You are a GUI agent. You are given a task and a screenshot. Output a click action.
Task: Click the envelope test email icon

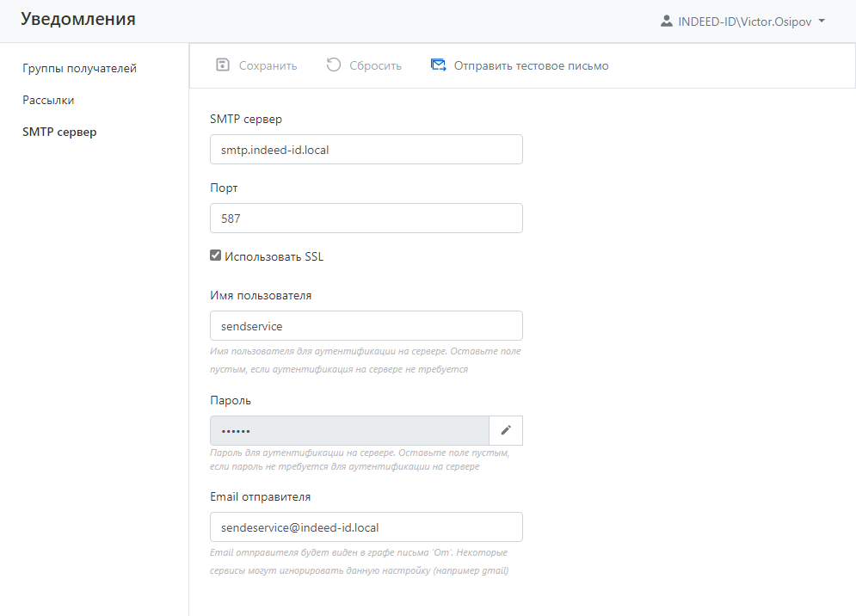coord(439,65)
